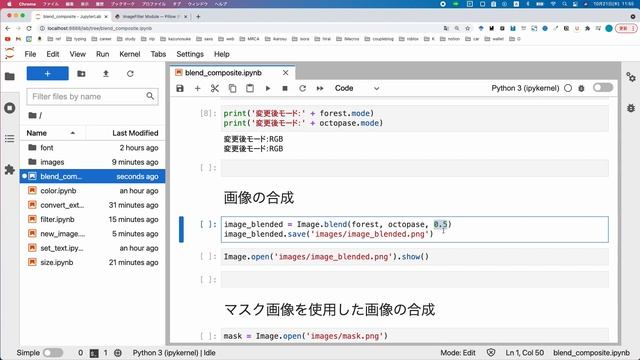
Task: Toggle Simple mode switch in status bar
Action: tap(53, 353)
